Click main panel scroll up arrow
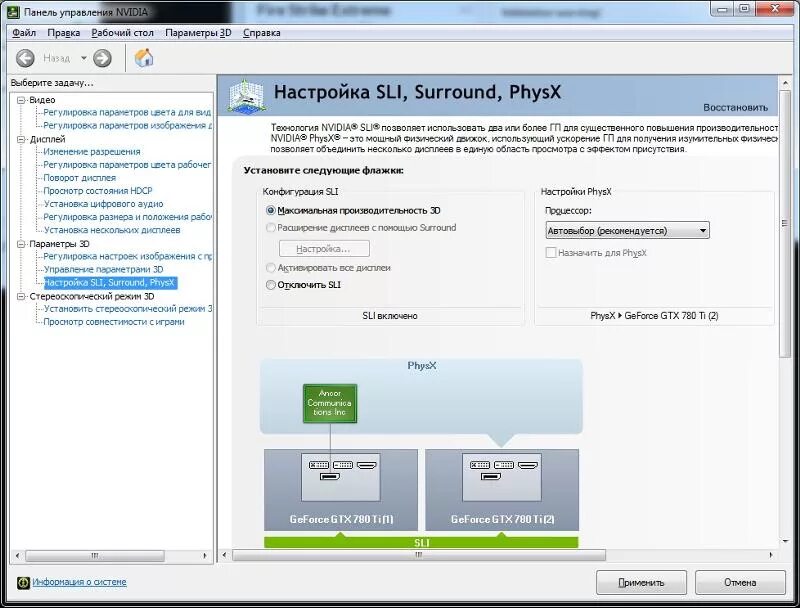This screenshot has width=800, height=608. [785, 82]
